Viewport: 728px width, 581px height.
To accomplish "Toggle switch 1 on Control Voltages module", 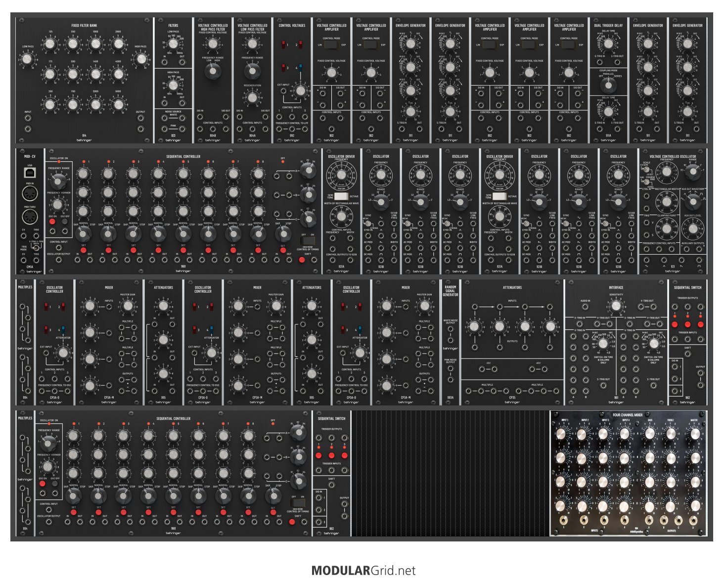I will point(284,45).
